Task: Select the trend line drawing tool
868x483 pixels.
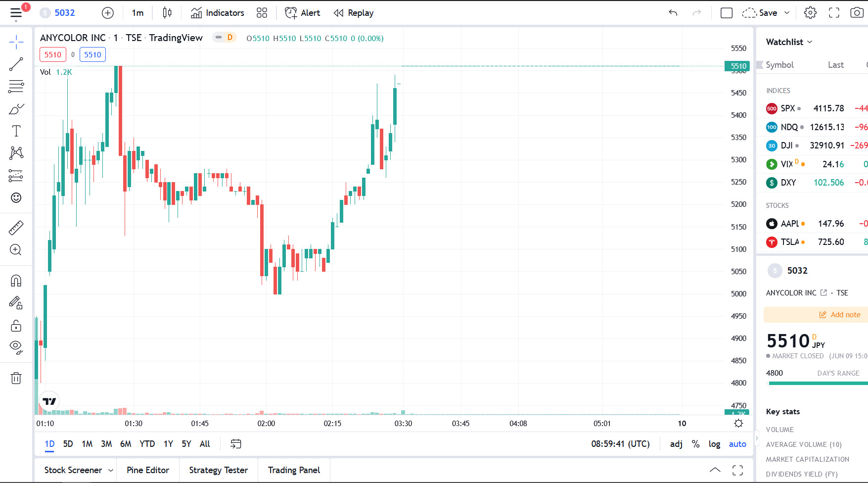Action: pyautogui.click(x=16, y=64)
